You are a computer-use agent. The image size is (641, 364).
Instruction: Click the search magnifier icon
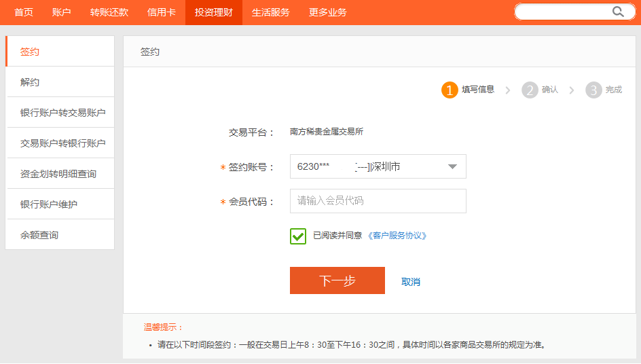tap(618, 12)
